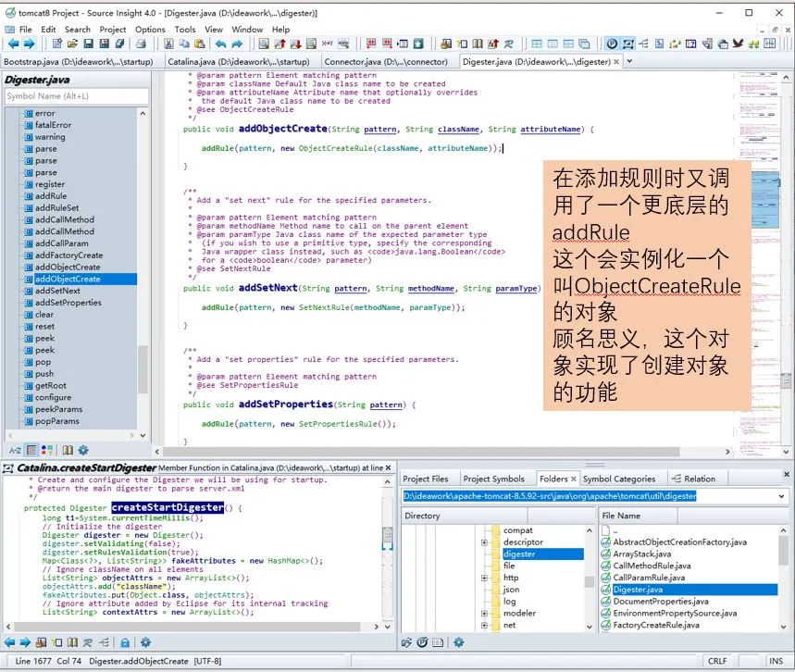Viewport: 795px width, 672px height.
Task: Create a new file with the New icon
Action: coord(56,44)
